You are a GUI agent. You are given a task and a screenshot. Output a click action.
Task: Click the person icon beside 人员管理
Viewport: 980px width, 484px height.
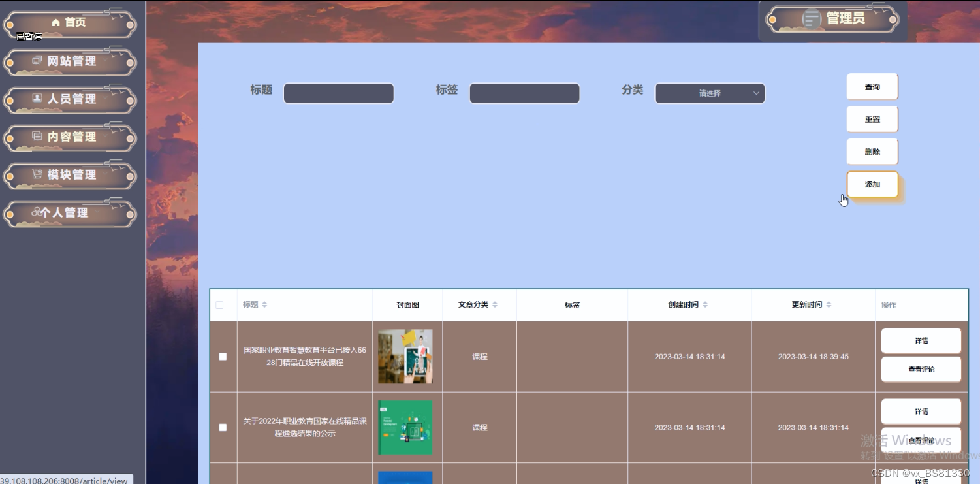click(37, 99)
